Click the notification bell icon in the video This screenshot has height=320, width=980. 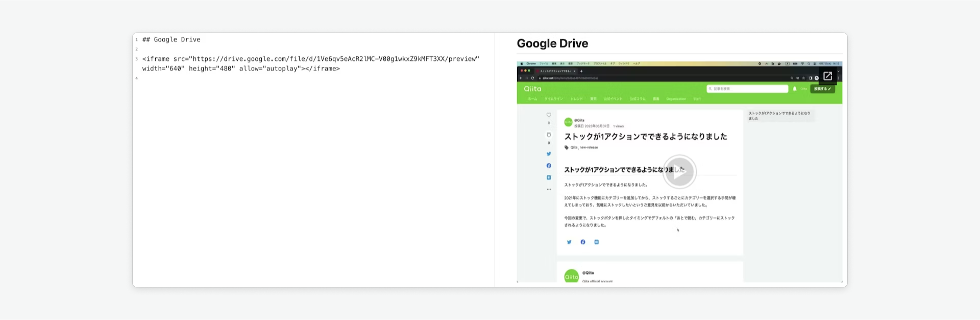795,89
